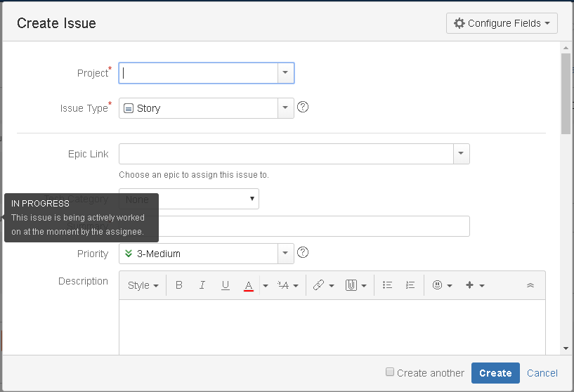This screenshot has width=574, height=392.
Task: Click the Story issue type icon
Action: point(128,108)
